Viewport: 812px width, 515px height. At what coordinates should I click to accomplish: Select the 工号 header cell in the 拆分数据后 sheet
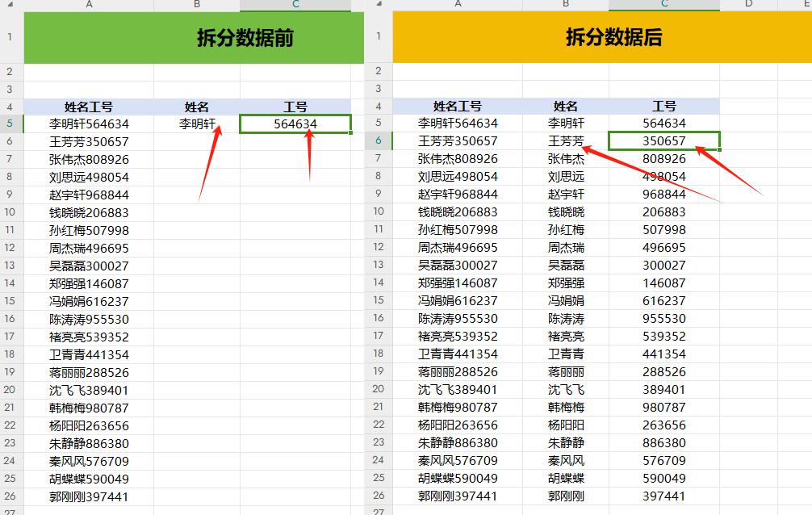pyautogui.click(x=664, y=107)
